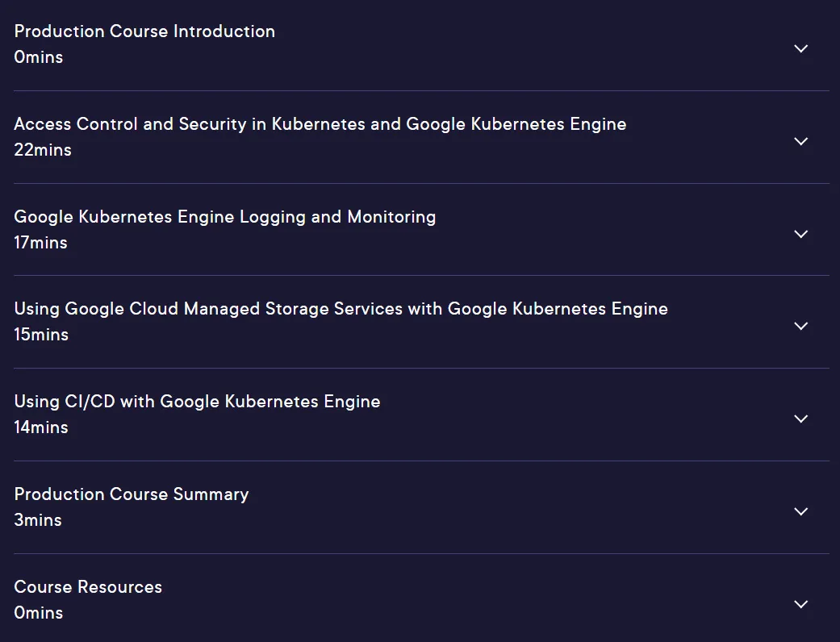Viewport: 840px width, 642px height.
Task: Select the Course Resources title
Action: pyautogui.click(x=88, y=587)
